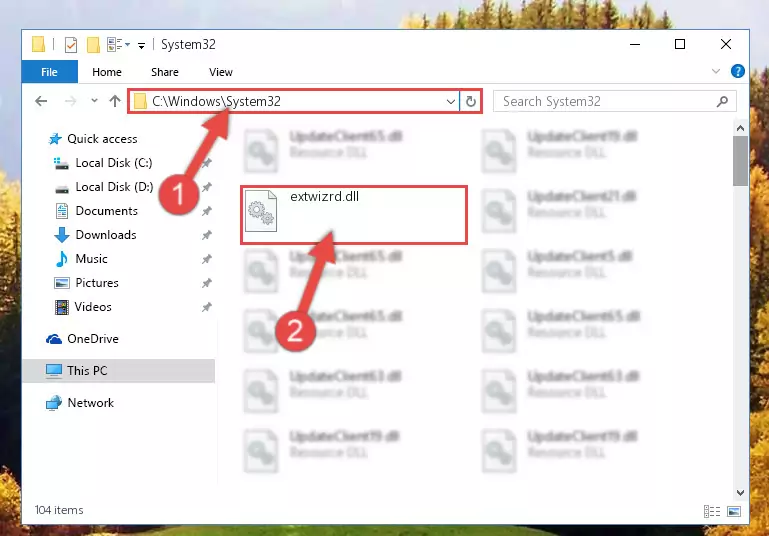Open the Customize Quick Access Toolbar dropdown arrow
The width and height of the screenshot is (769, 536).
[x=141, y=46]
